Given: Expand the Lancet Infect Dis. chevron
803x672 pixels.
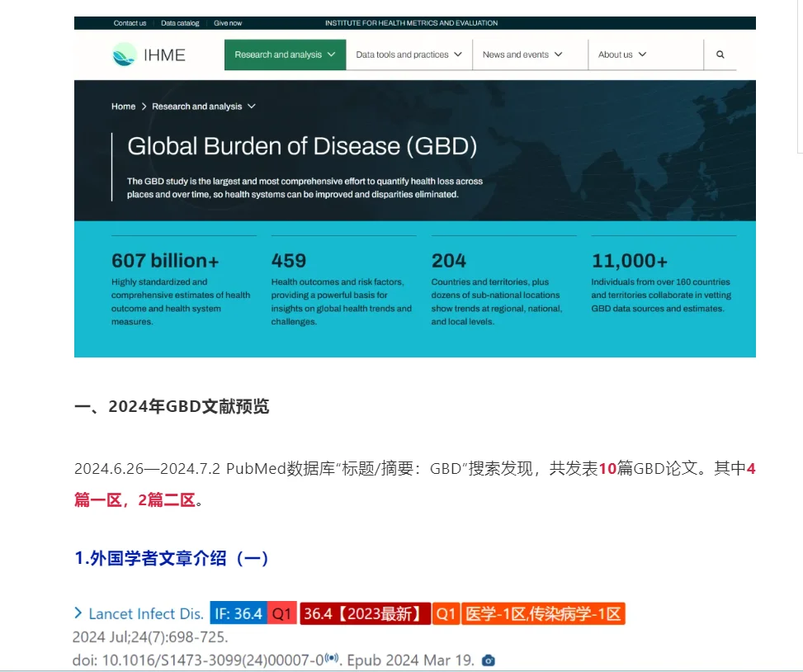Looking at the screenshot, I should pyautogui.click(x=78, y=613).
